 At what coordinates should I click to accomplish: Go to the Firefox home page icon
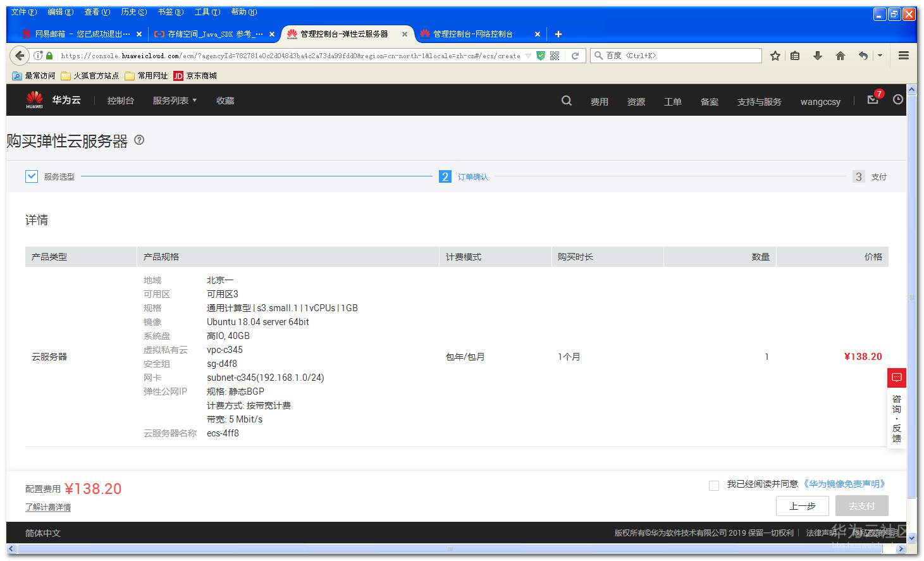click(x=840, y=56)
